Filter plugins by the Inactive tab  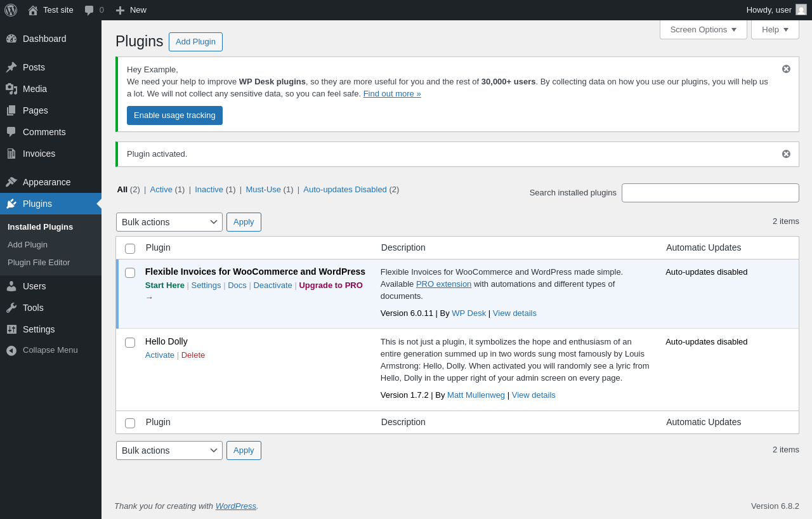(209, 189)
